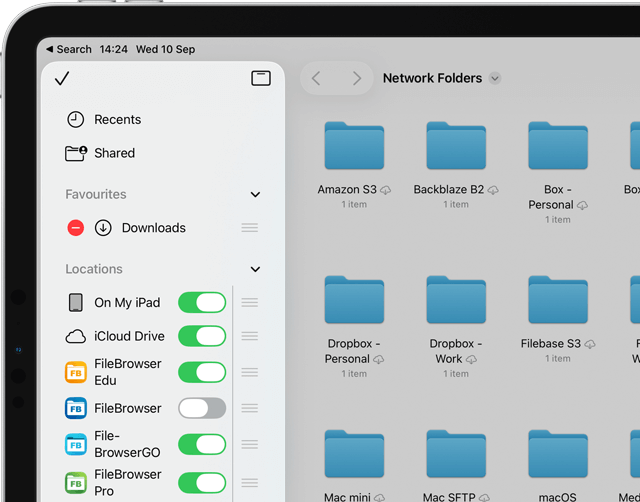Collapse the Locations section chevron
640x502 pixels.
click(255, 269)
